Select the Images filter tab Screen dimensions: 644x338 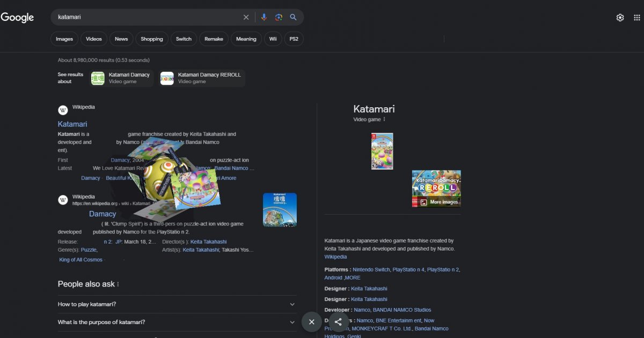click(x=64, y=39)
